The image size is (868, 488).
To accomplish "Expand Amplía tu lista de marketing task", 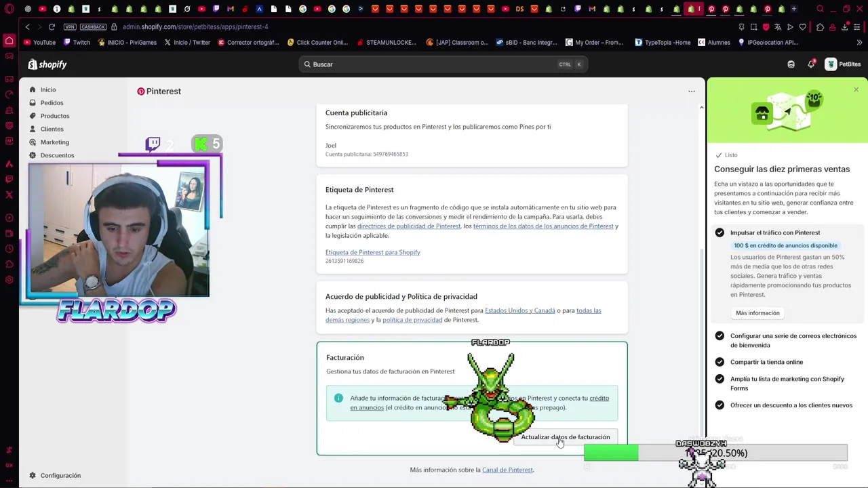I will pyautogui.click(x=787, y=384).
